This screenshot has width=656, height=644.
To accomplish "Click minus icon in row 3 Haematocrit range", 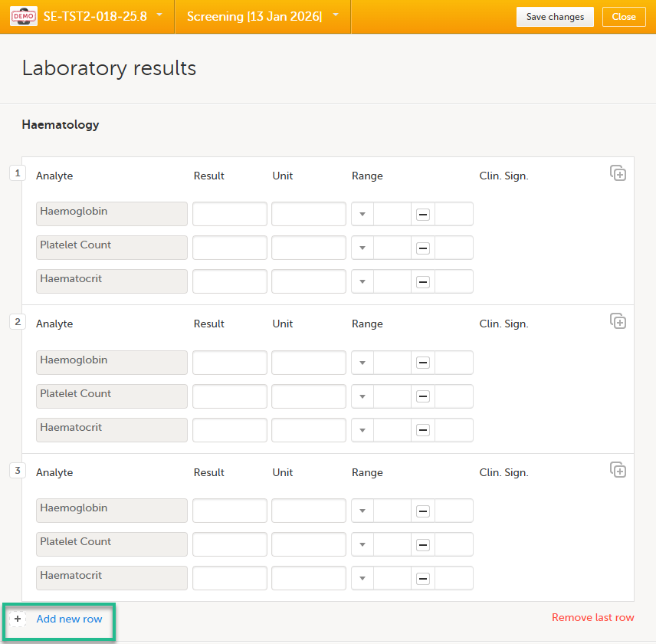I will (x=422, y=579).
